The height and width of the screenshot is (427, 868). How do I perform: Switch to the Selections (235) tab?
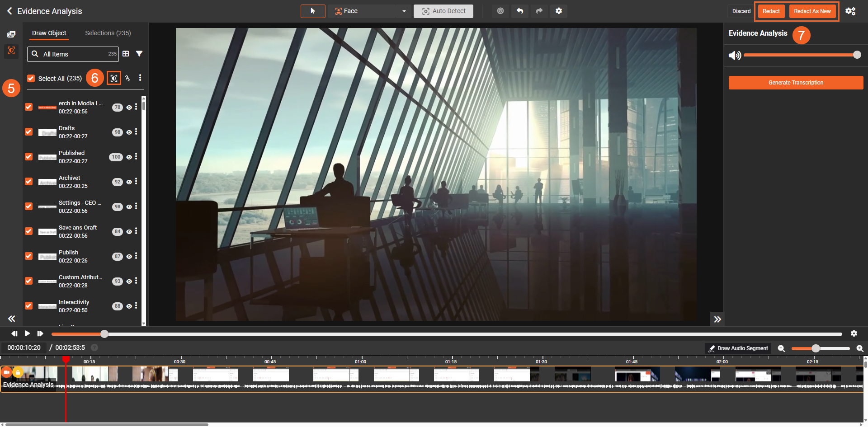[108, 33]
